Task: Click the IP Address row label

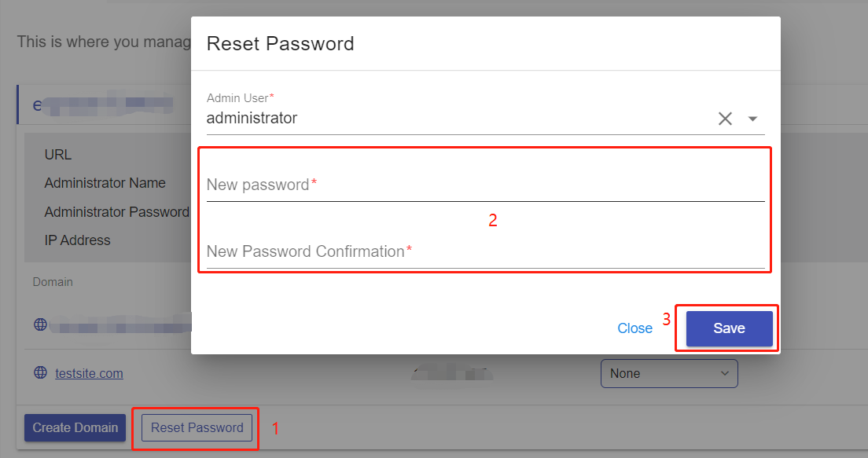Action: [78, 240]
